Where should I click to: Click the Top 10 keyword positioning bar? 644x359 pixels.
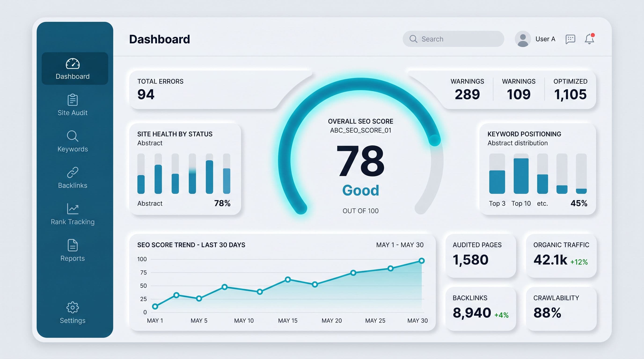[521, 176]
